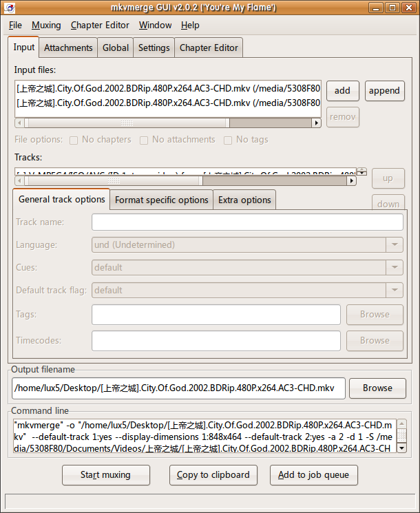
Task: Maximize the mkvmerge GUI window
Action: click(x=392, y=7)
